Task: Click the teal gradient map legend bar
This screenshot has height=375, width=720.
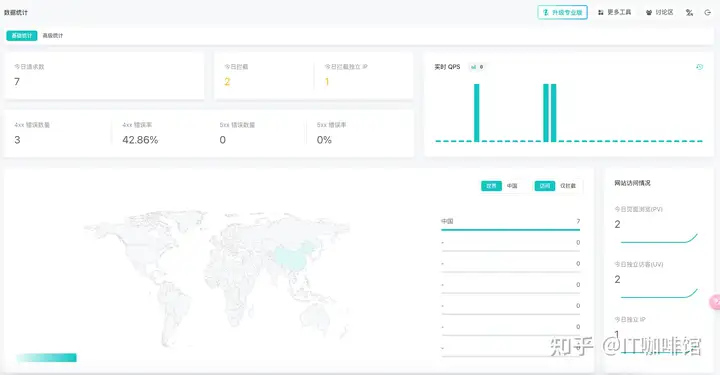Action: (46, 358)
